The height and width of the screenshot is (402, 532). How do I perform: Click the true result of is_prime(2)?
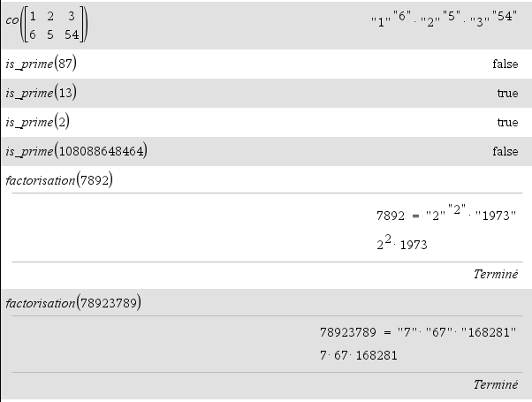(x=507, y=123)
